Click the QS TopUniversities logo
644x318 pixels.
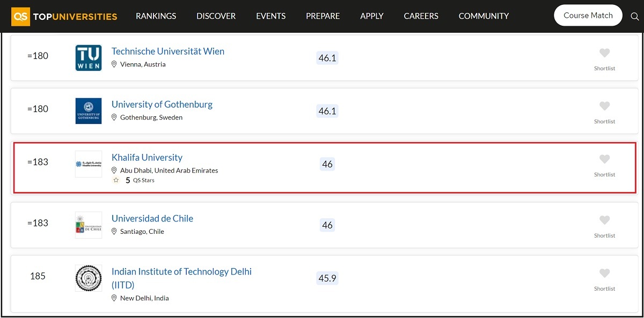coord(64,16)
